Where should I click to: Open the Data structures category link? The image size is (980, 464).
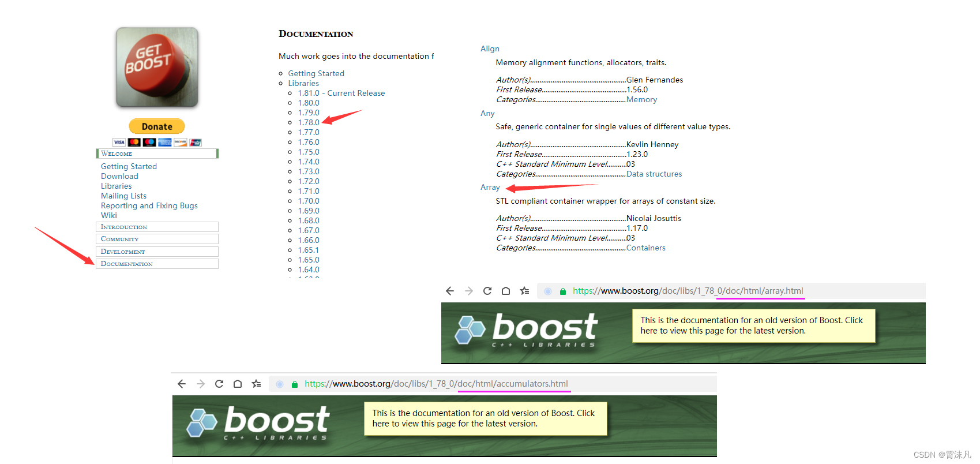click(654, 174)
